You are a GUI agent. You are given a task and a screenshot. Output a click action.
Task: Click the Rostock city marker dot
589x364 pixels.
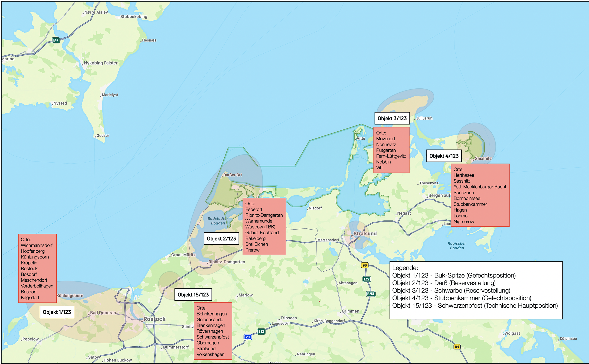pos(142,321)
